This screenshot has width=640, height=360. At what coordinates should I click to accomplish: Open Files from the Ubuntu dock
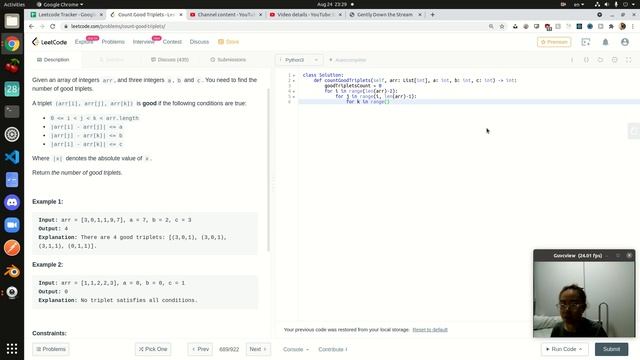[12, 21]
